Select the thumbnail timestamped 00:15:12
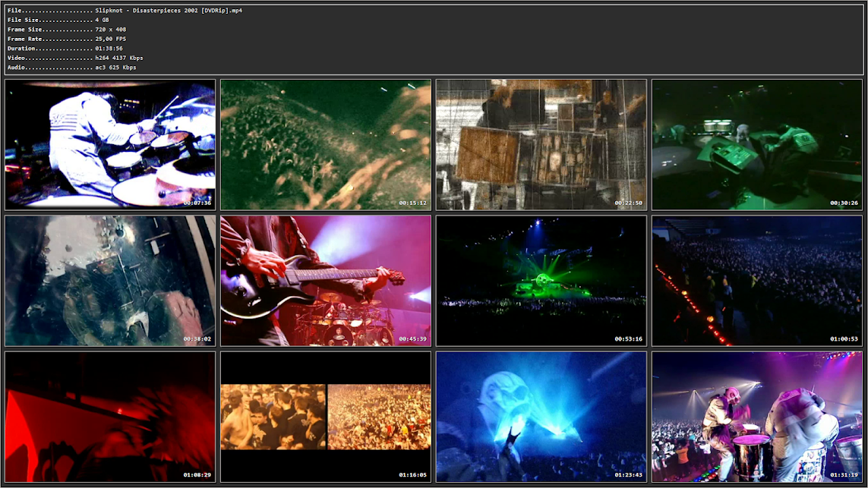Image resolution: width=868 pixels, height=488 pixels. pos(326,144)
